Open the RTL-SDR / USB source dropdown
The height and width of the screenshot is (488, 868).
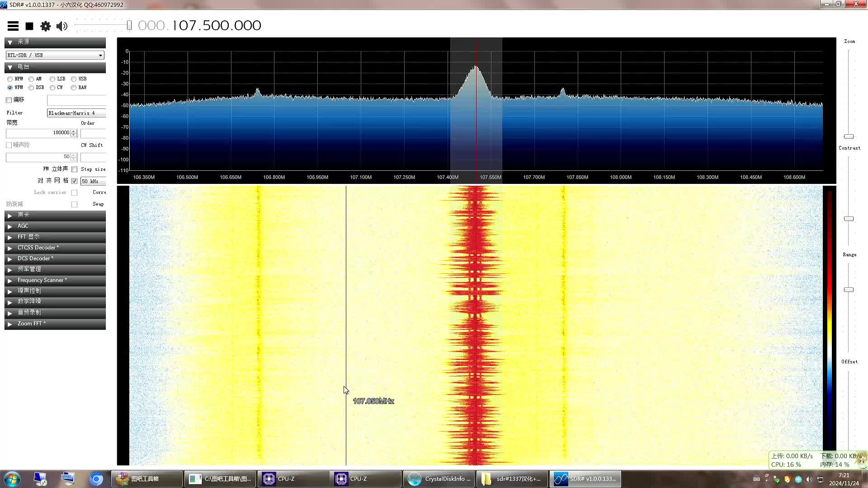pos(55,55)
